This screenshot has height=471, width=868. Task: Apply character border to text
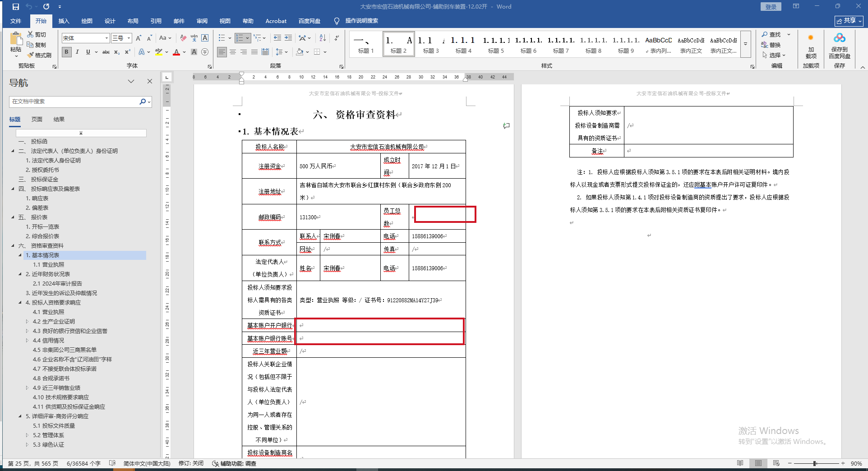[205, 38]
